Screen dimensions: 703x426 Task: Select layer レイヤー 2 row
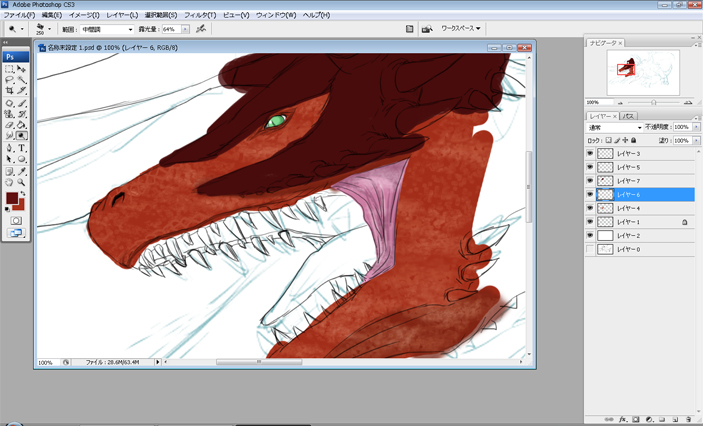(x=640, y=235)
